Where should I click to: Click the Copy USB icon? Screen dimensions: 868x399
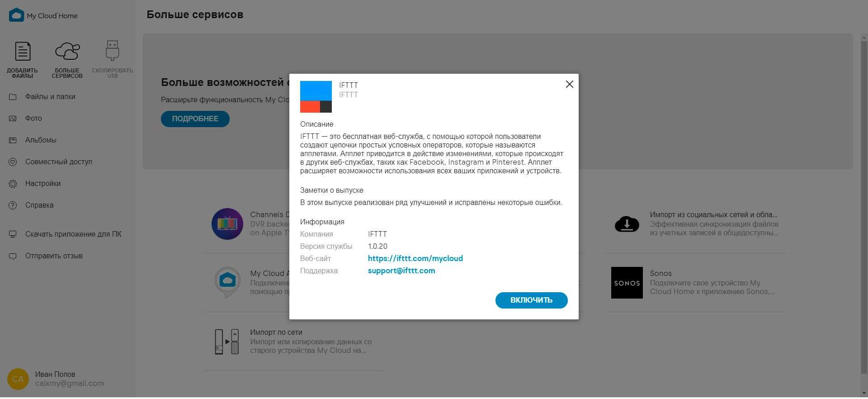[x=112, y=51]
